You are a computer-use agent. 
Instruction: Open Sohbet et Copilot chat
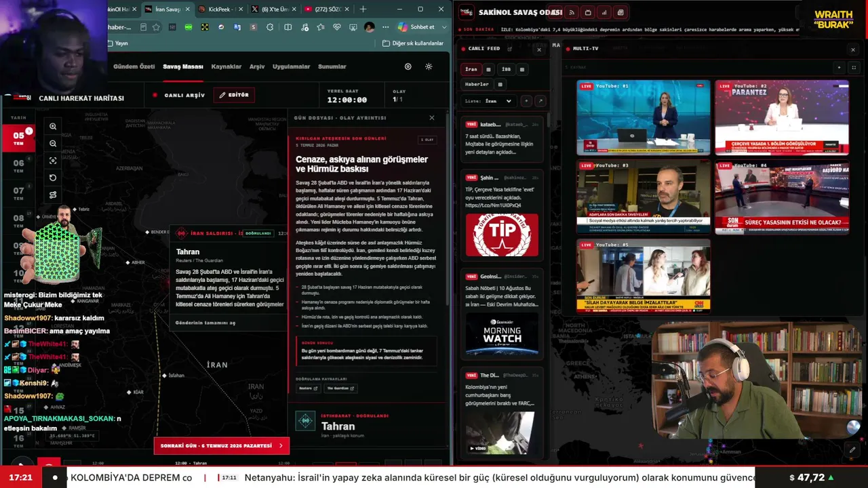coord(416,27)
